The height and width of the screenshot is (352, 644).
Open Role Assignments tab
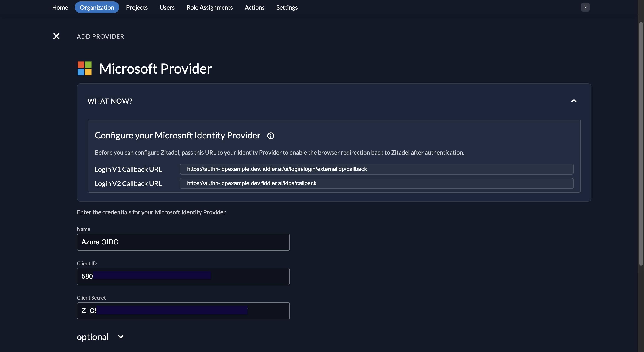coord(210,7)
